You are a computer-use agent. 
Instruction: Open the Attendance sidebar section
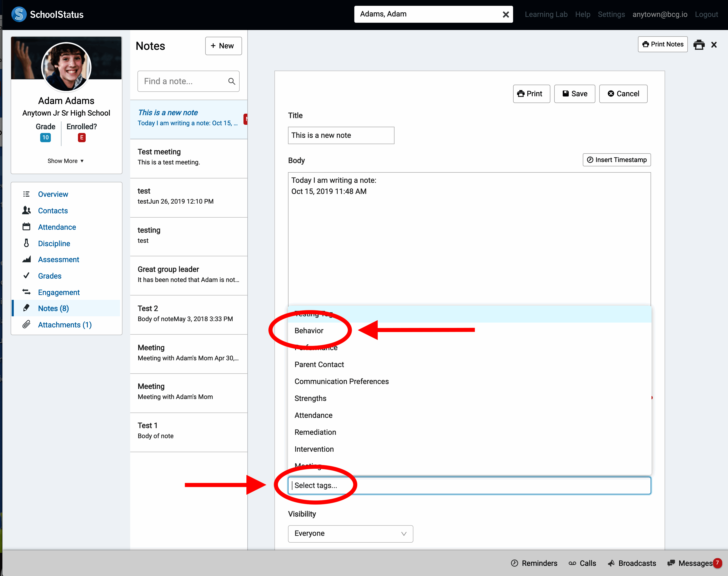click(x=57, y=227)
